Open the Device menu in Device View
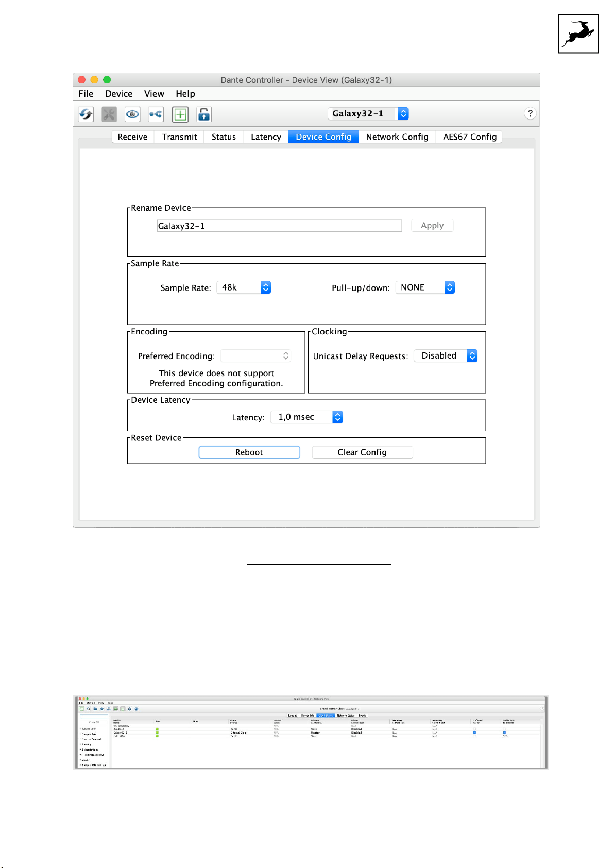This screenshot has height=868, width=614. pyautogui.click(x=119, y=94)
